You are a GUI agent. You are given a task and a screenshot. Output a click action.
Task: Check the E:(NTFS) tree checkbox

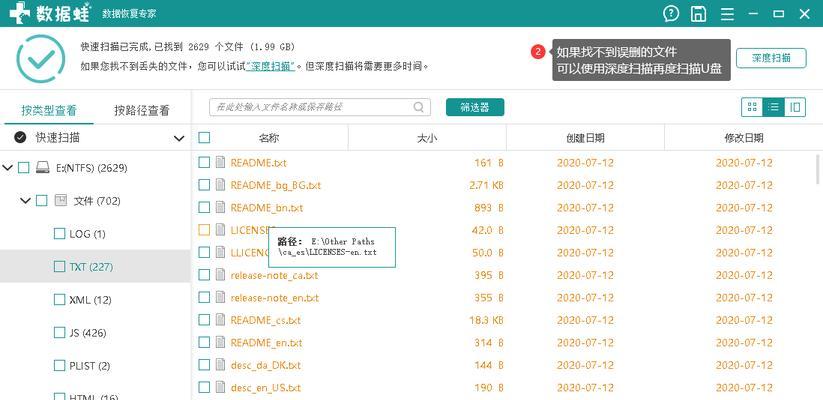tap(24, 168)
